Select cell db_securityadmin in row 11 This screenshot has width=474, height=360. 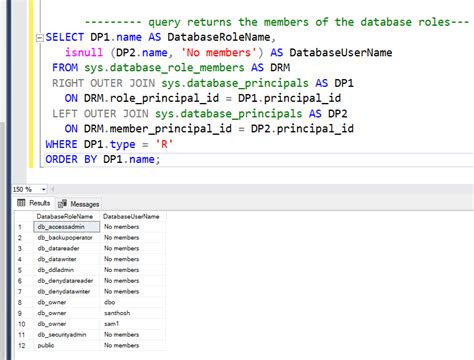pyautogui.click(x=66, y=334)
